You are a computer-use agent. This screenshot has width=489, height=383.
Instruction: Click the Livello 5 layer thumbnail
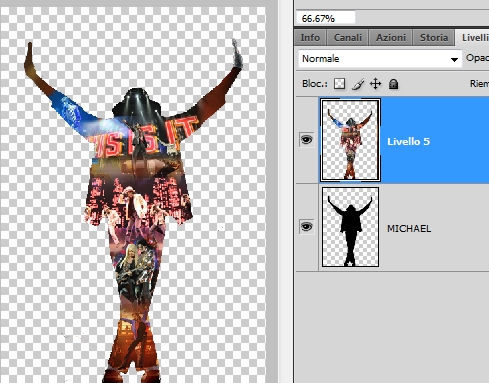click(350, 140)
